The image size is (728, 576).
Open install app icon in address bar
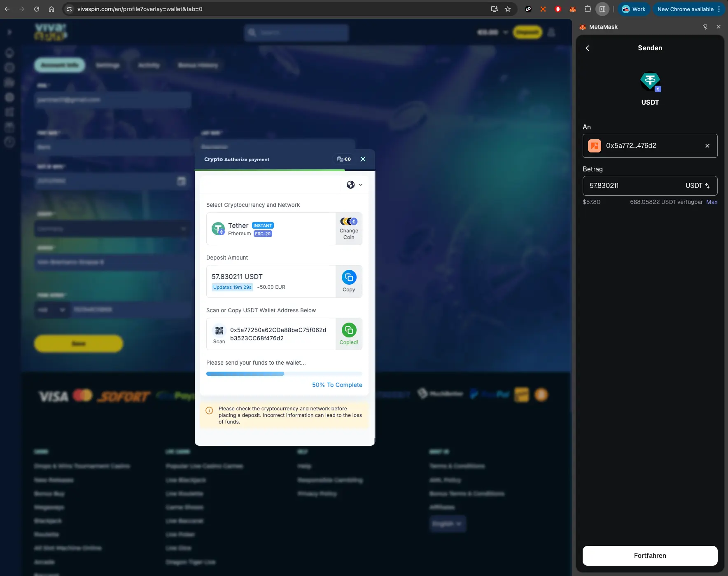494,9
